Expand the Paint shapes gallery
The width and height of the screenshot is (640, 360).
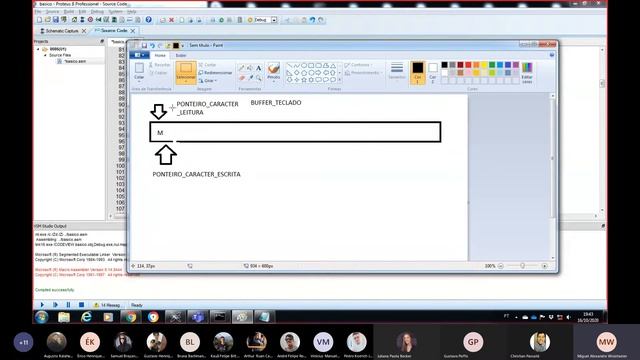pyautogui.click(x=339, y=80)
